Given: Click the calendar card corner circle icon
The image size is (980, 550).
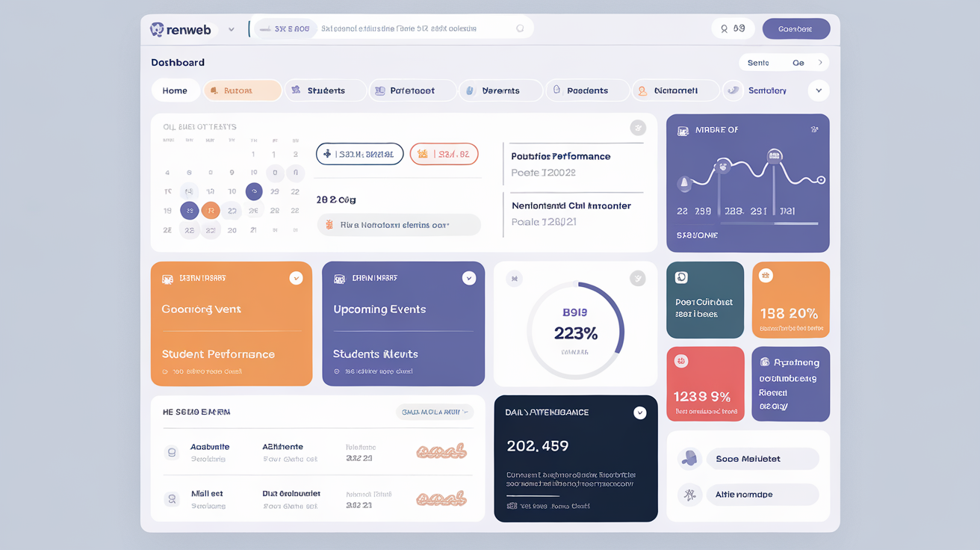Looking at the screenshot, I should pos(637,127).
